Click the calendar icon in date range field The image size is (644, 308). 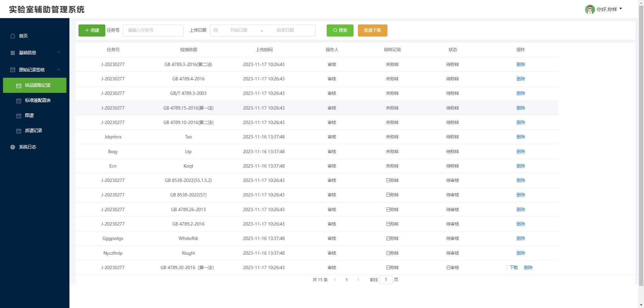click(216, 30)
